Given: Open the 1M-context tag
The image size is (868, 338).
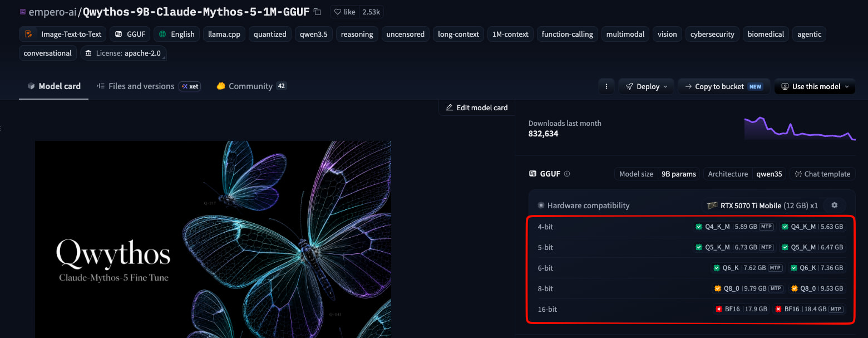Looking at the screenshot, I should click(510, 34).
